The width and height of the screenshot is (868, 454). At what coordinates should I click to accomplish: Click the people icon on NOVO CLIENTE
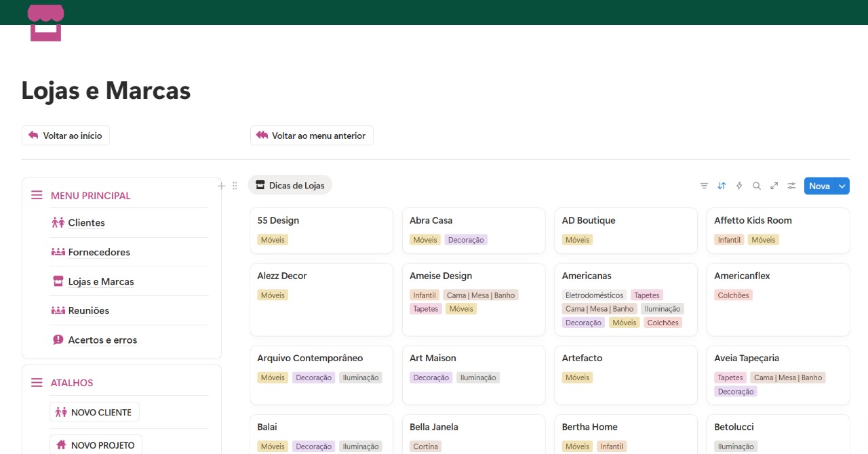pos(61,412)
